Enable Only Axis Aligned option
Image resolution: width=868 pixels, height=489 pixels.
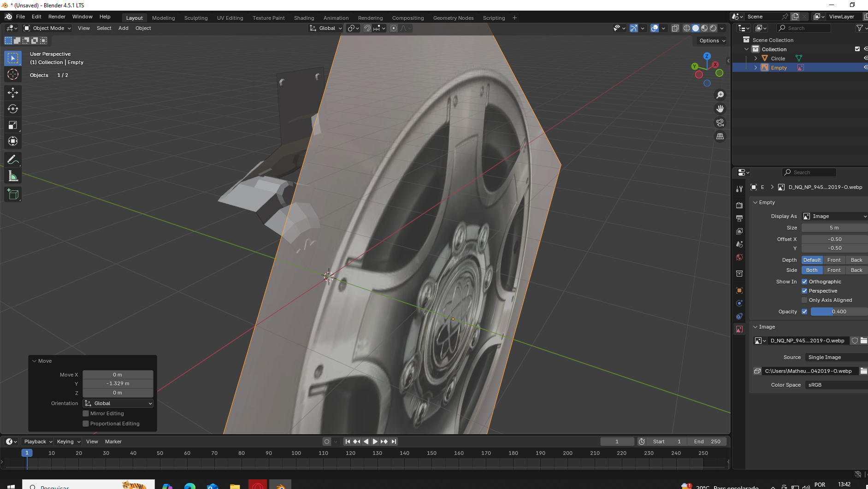coord(804,300)
